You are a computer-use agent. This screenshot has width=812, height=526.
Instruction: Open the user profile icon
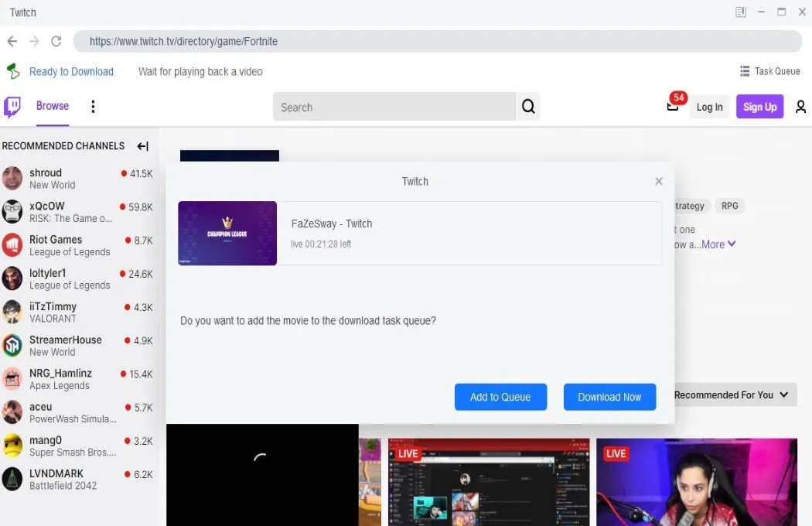801,107
